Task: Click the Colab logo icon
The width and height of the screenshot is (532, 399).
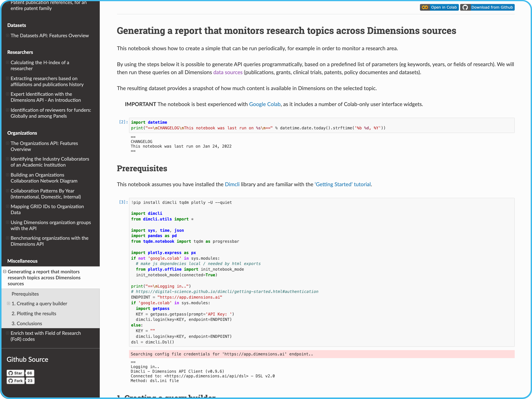Action: tap(425, 7)
